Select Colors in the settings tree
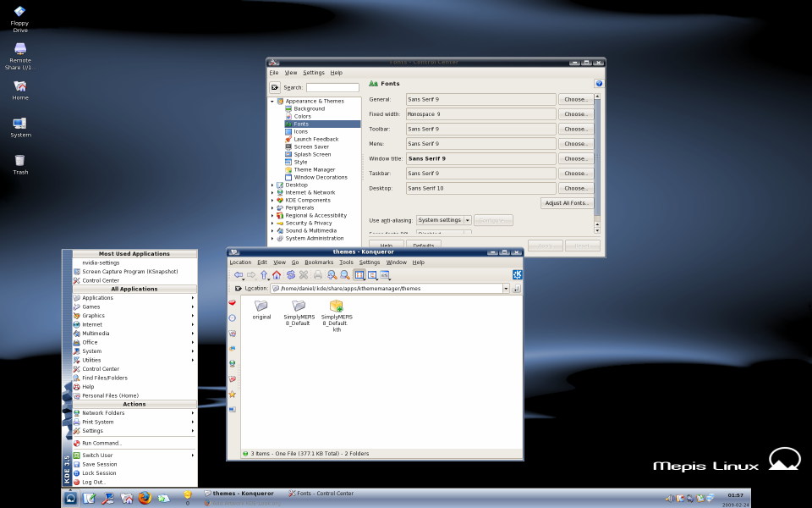 point(303,117)
